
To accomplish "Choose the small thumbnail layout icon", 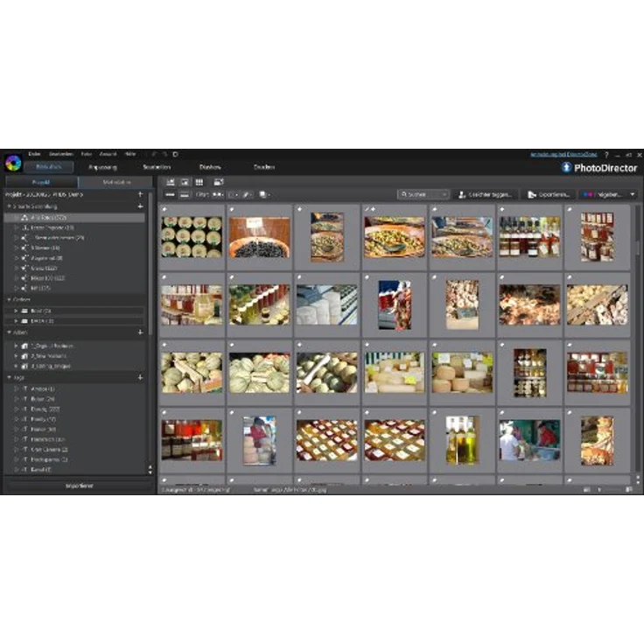I will click(170, 194).
